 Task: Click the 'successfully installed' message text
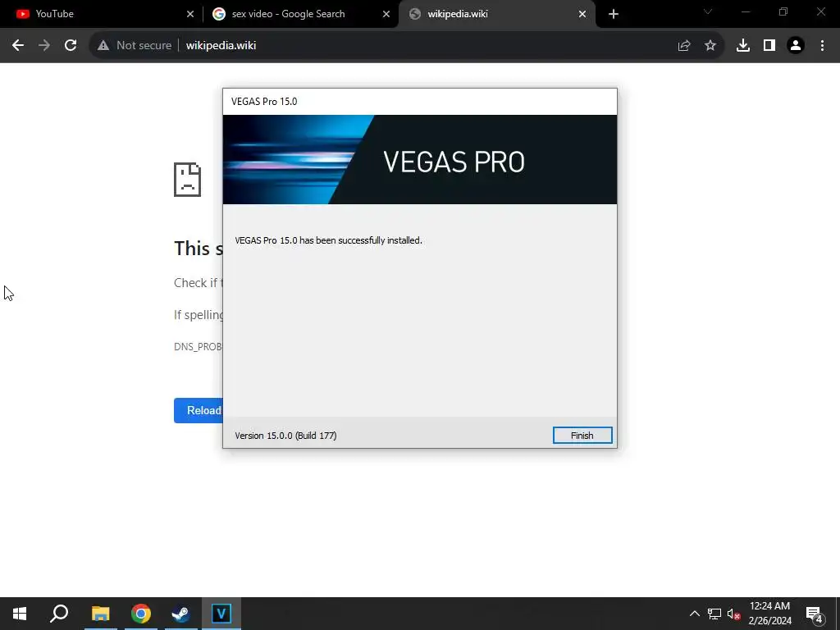[328, 240]
